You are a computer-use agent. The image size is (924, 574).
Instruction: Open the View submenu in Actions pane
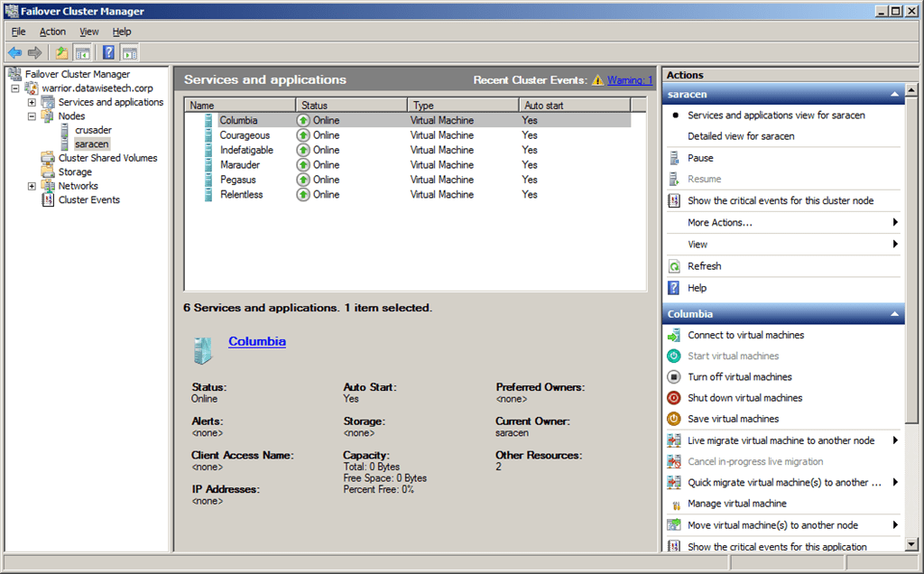[784, 245]
